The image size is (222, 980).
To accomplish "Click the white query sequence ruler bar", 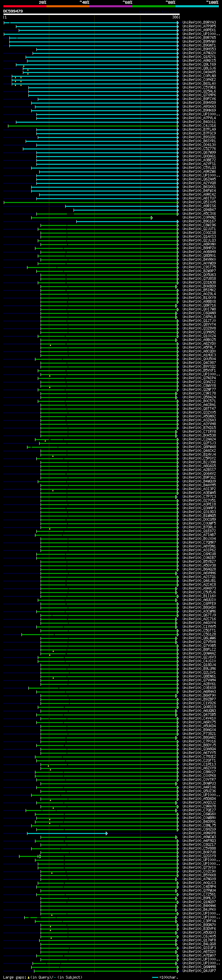I will (92, 14).
